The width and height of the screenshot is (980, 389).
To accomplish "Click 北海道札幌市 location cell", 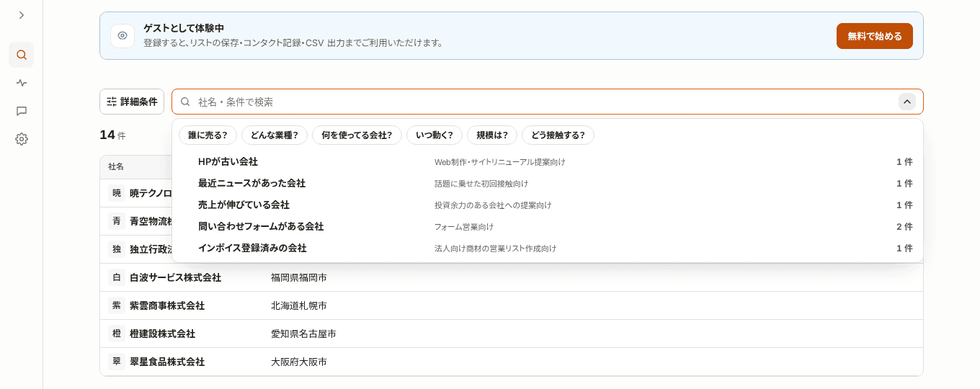I will 299,305.
